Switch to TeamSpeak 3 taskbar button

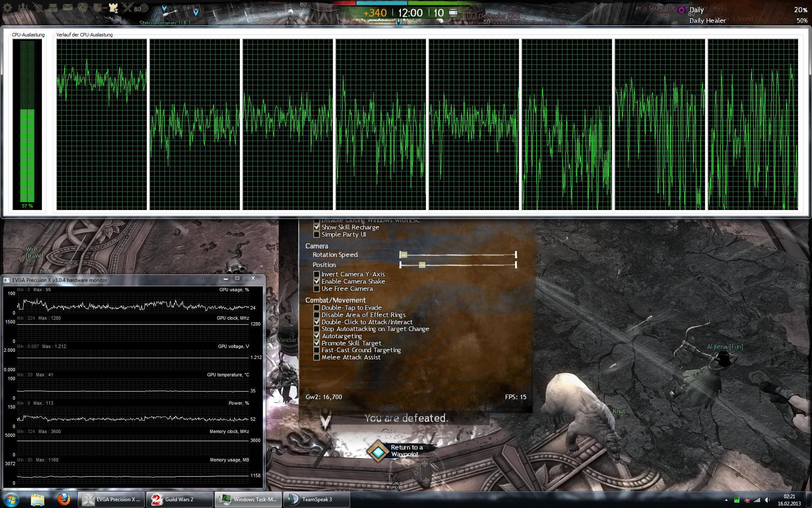pyautogui.click(x=317, y=500)
